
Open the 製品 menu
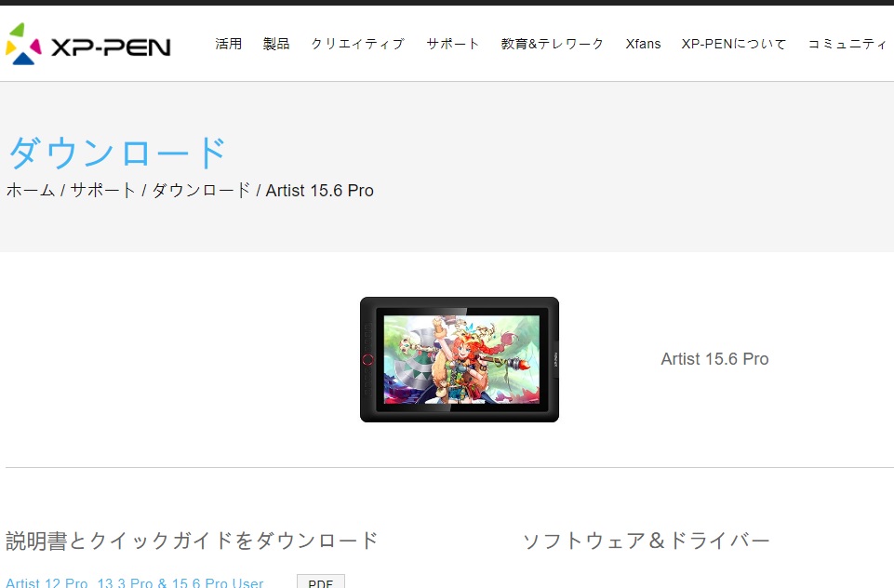pos(276,44)
